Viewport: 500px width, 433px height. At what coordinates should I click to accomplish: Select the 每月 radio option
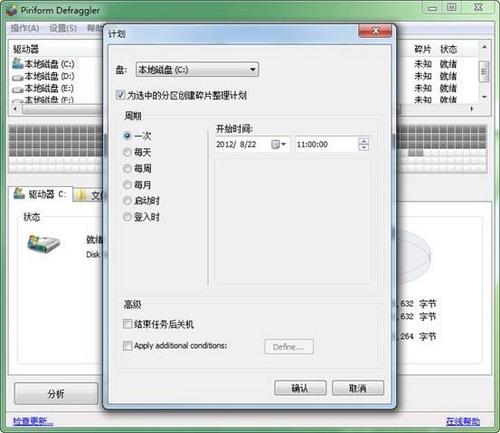click(x=127, y=184)
